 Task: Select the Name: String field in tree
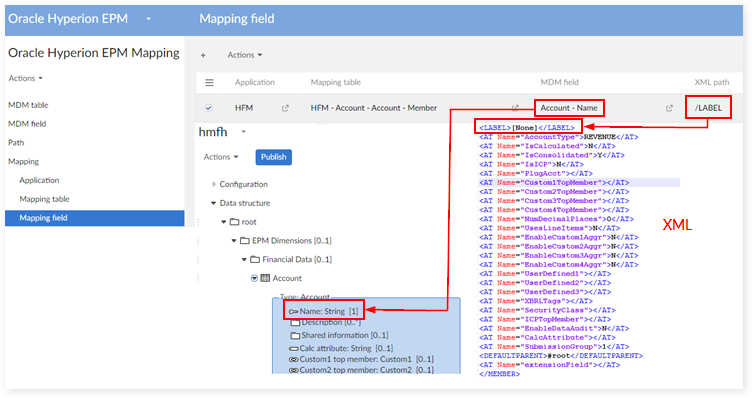324,311
